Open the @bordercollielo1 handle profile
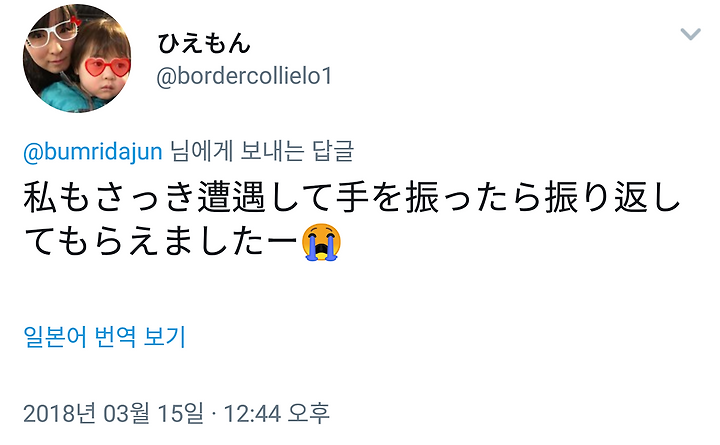 pyautogui.click(x=244, y=76)
